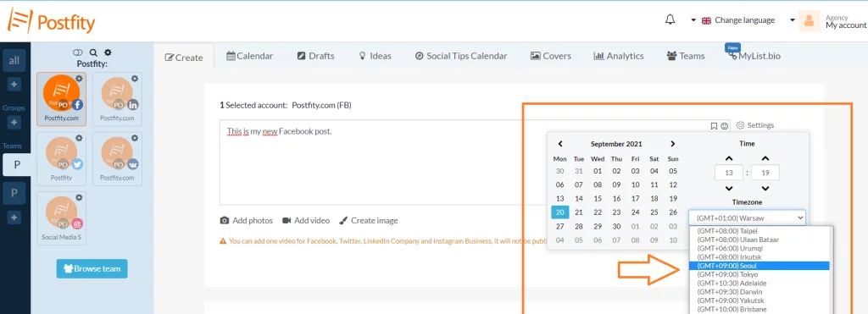Open gear settings on VK account card
The image size is (868, 314).
click(135, 138)
